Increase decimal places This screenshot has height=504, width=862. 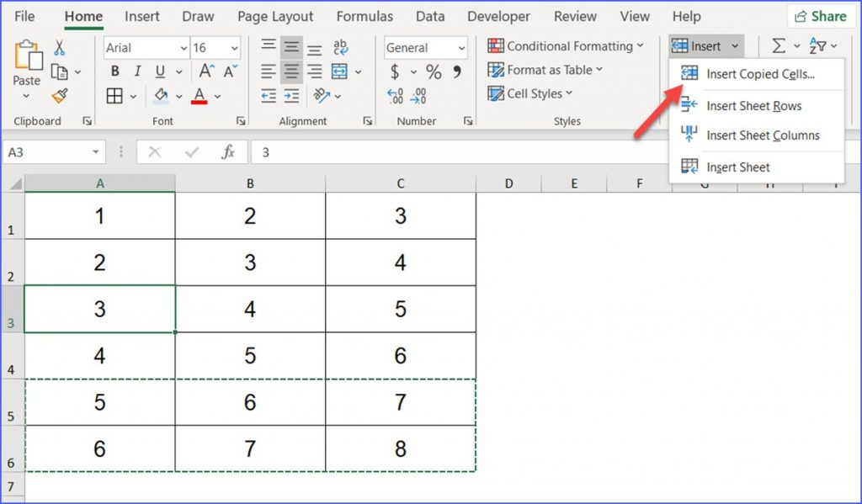395,96
